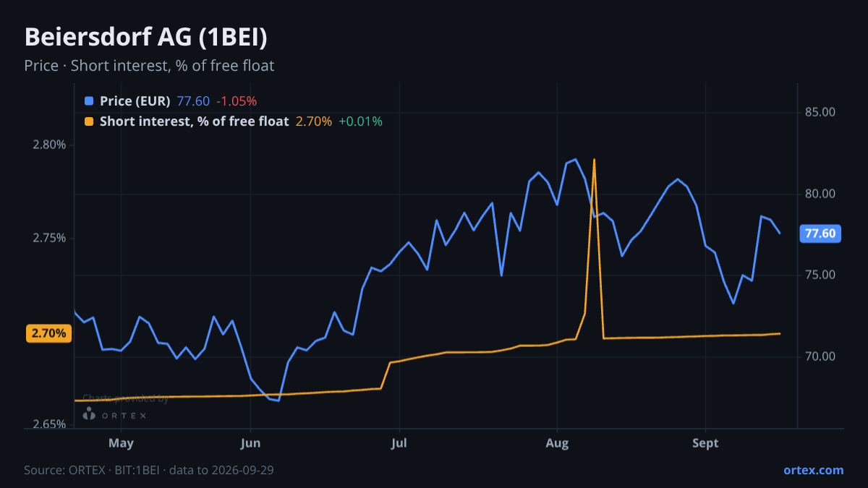Select the Short interest, % of free float legend label
The height and width of the screenshot is (488, 868).
195,121
